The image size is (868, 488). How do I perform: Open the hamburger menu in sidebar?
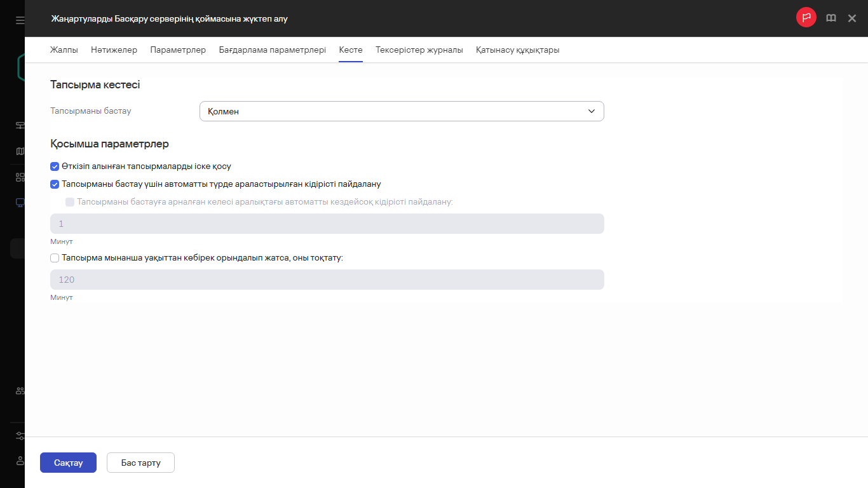pos(20,20)
